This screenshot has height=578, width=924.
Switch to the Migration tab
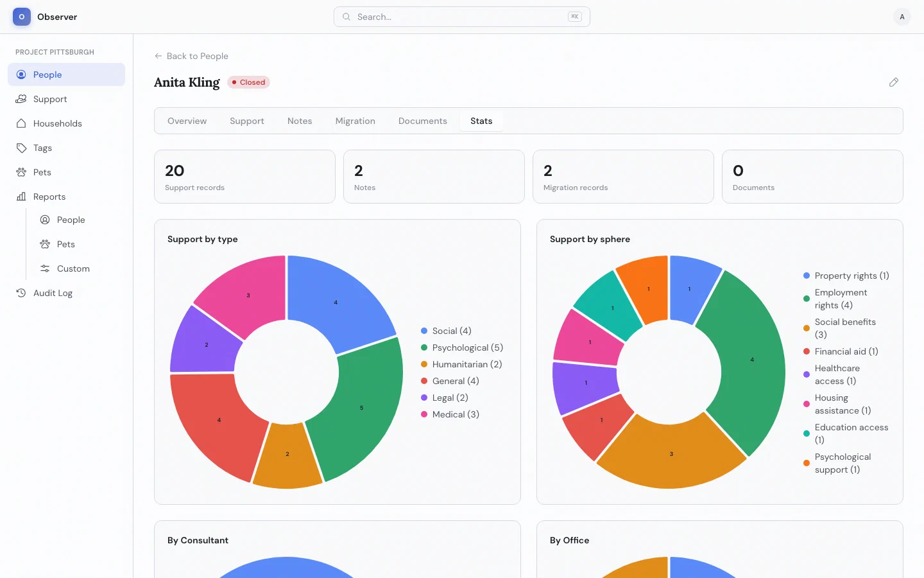(x=355, y=121)
